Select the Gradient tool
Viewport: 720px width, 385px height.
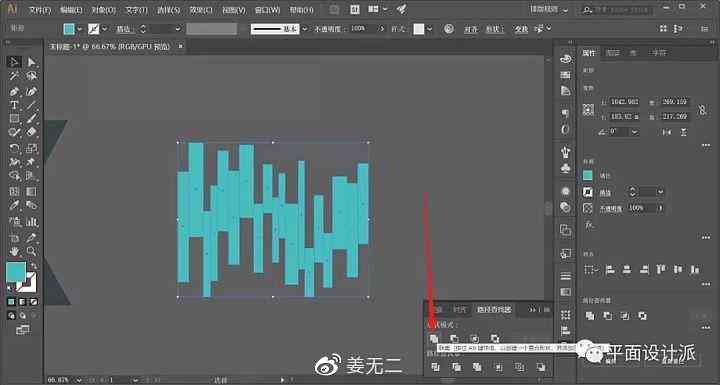point(31,191)
